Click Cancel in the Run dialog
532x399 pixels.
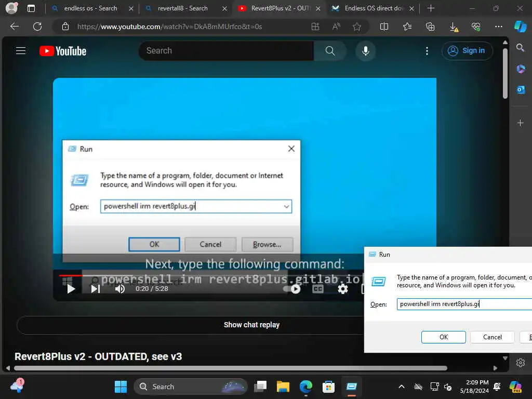pyautogui.click(x=493, y=337)
